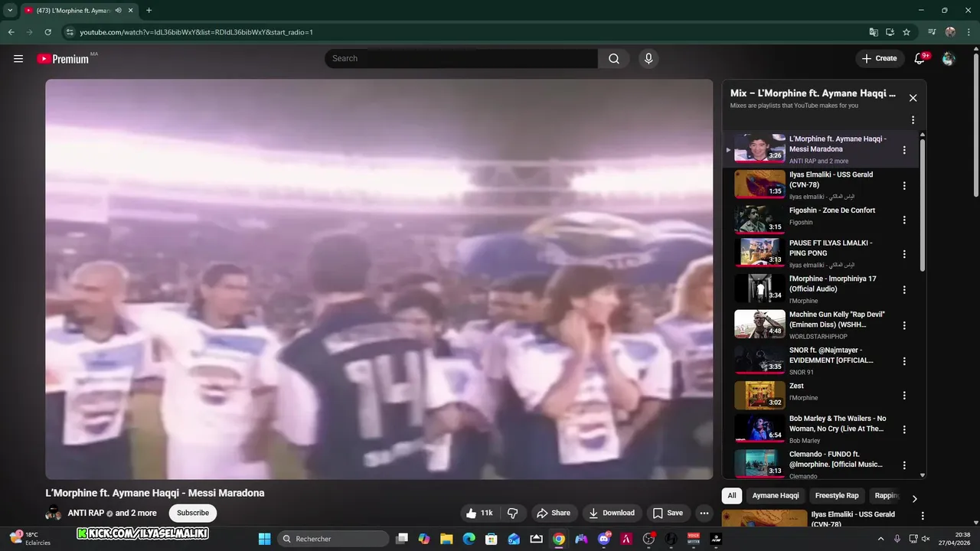Dislike the video with thumbs down
The width and height of the screenshot is (980, 551).
click(x=513, y=513)
